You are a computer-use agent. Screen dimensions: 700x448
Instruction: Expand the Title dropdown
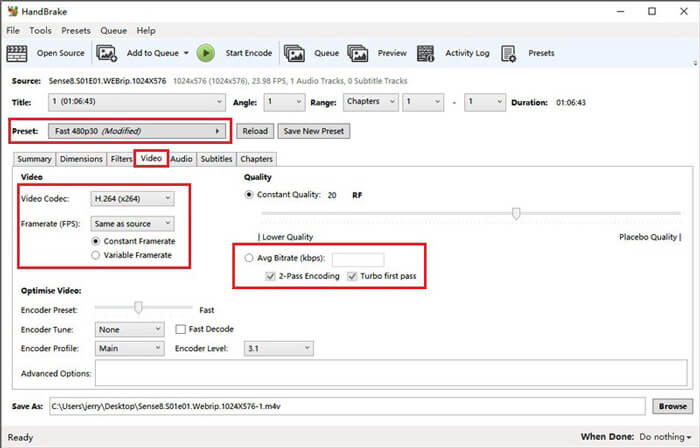136,102
